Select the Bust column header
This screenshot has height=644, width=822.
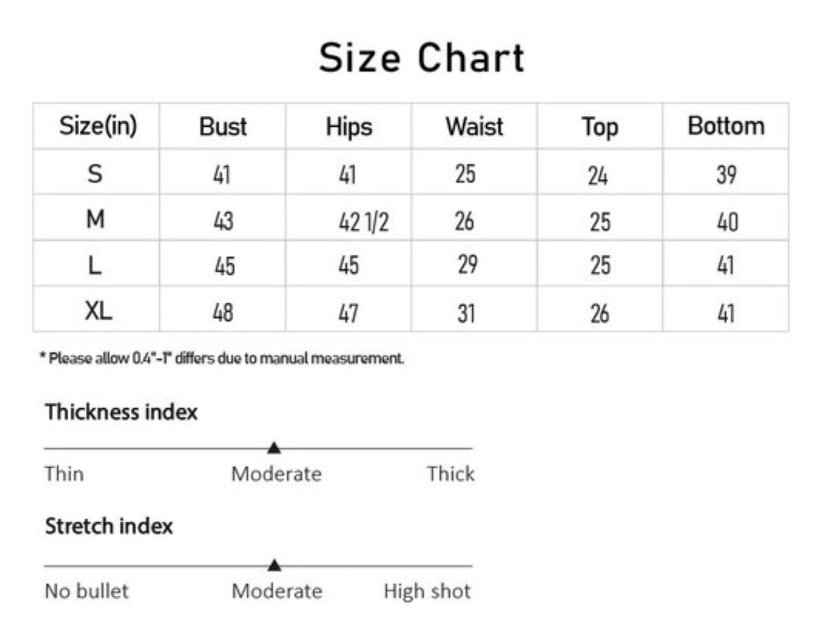[223, 126]
